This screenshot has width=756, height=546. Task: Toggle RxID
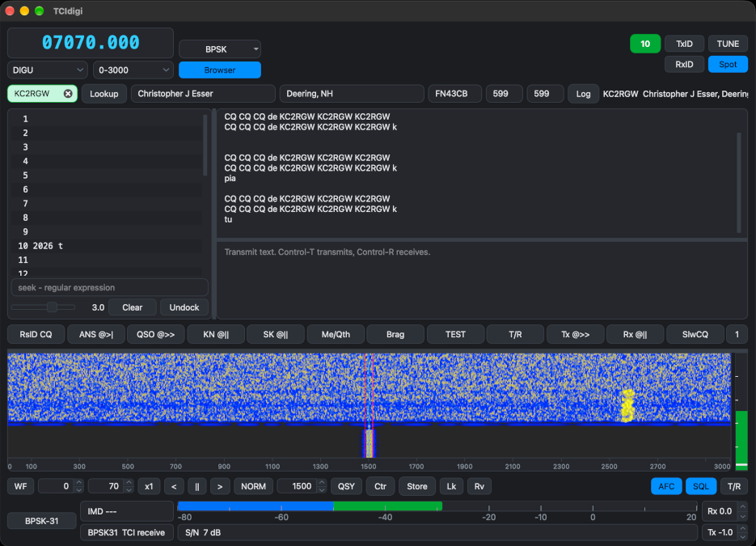coord(684,64)
